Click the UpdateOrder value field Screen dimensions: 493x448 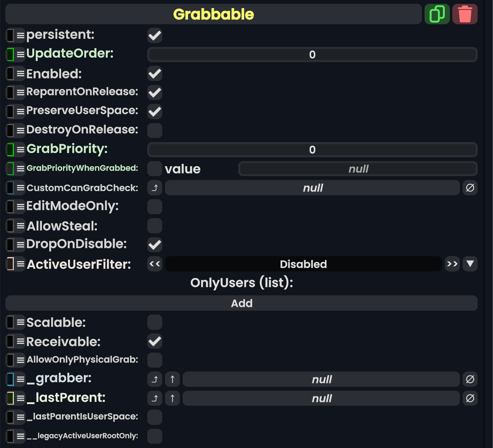(312, 55)
